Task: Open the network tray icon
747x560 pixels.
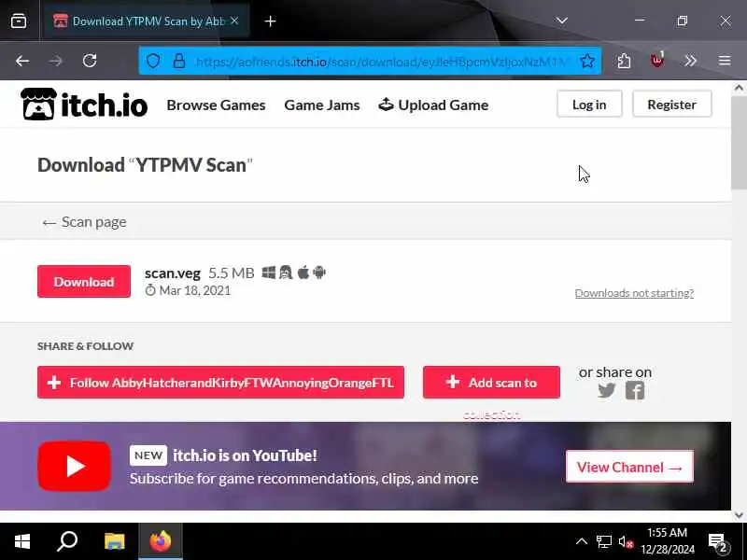Action: 603,542
